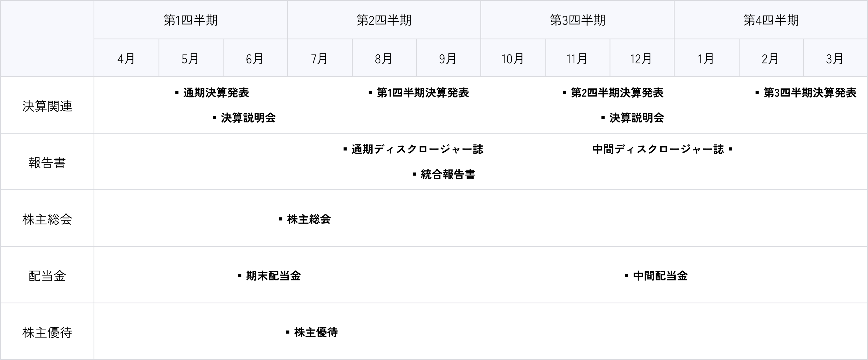Click the 第1四半期決算発表 event
Viewport: 868px width, 360px height.
pyautogui.click(x=423, y=93)
